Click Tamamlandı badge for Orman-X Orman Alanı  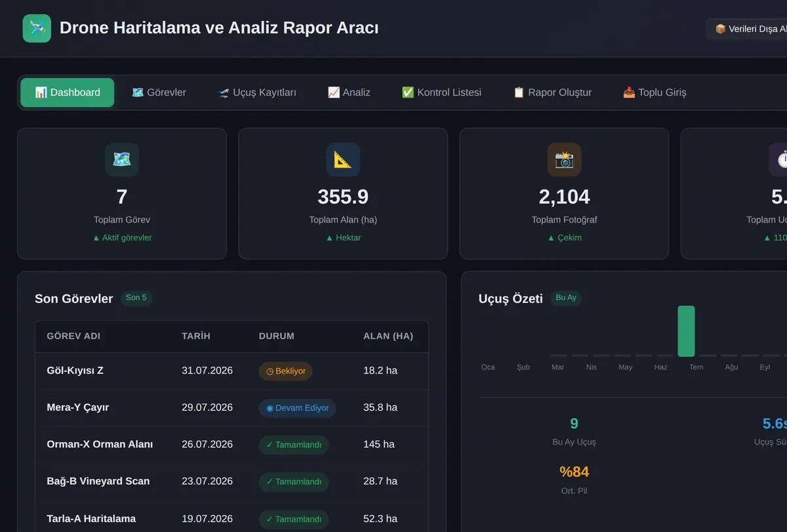(x=294, y=445)
